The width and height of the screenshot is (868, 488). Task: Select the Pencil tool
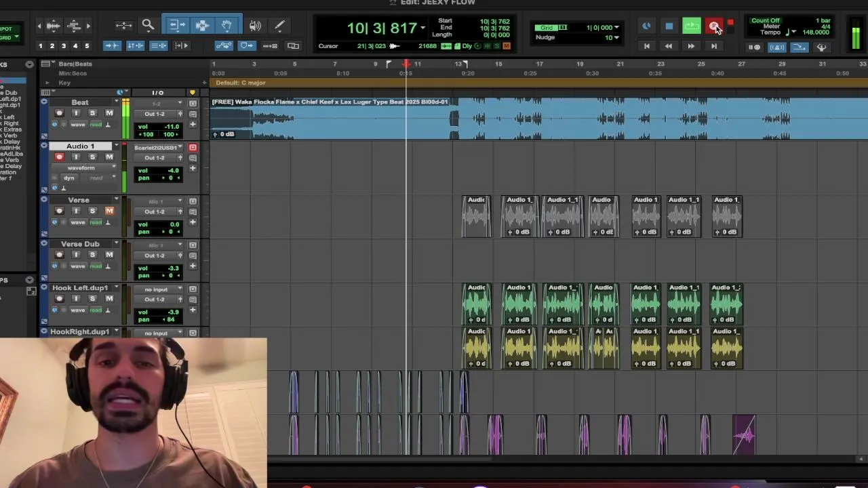click(x=279, y=26)
